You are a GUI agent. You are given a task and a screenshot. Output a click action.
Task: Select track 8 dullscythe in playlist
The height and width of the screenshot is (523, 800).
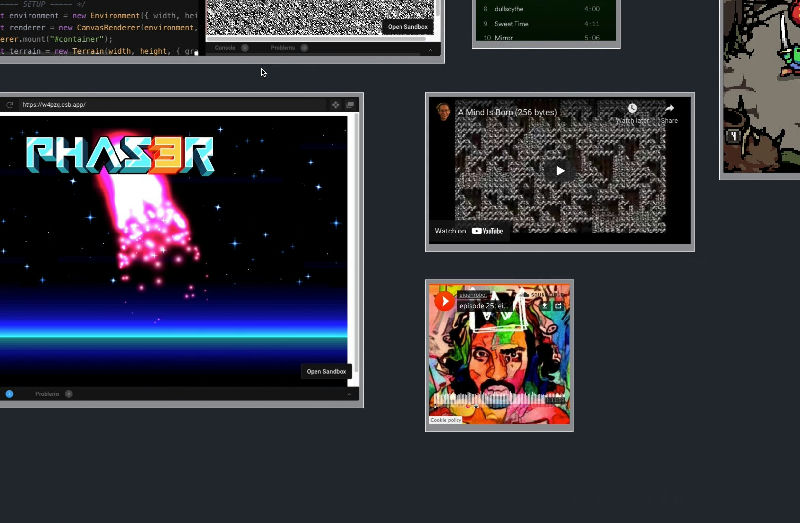(541, 9)
